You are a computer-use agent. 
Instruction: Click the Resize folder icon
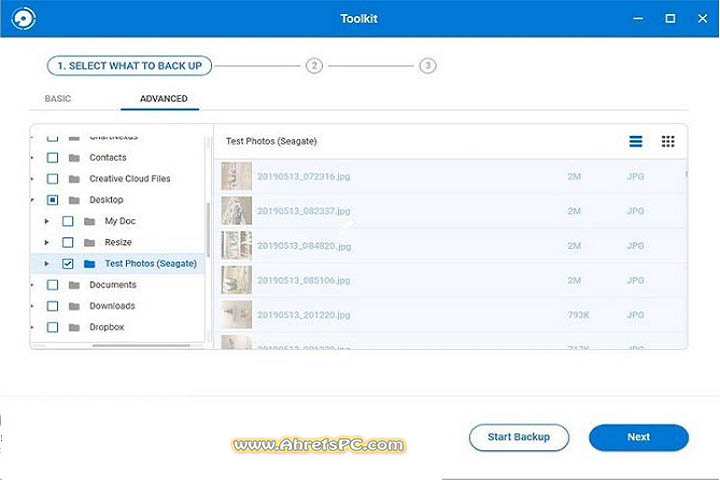[90, 243]
